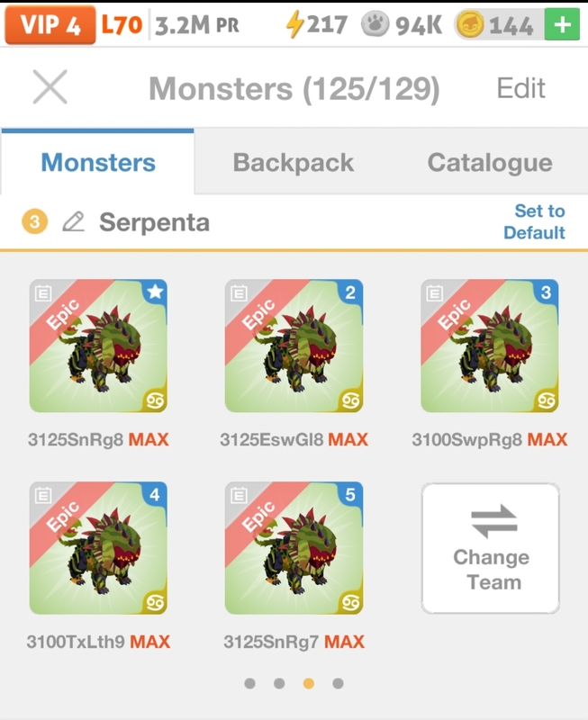
Task: Go to the first team page dot
Action: [x=250, y=683]
